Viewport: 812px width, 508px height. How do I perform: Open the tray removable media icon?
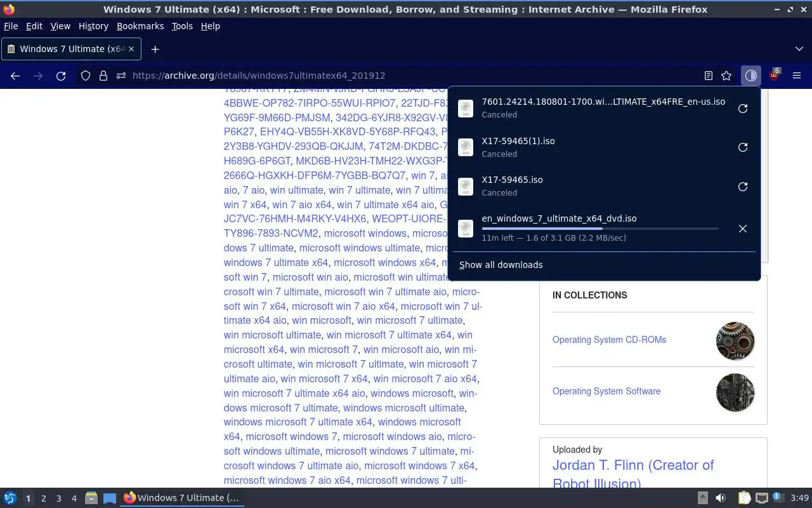coord(702,498)
